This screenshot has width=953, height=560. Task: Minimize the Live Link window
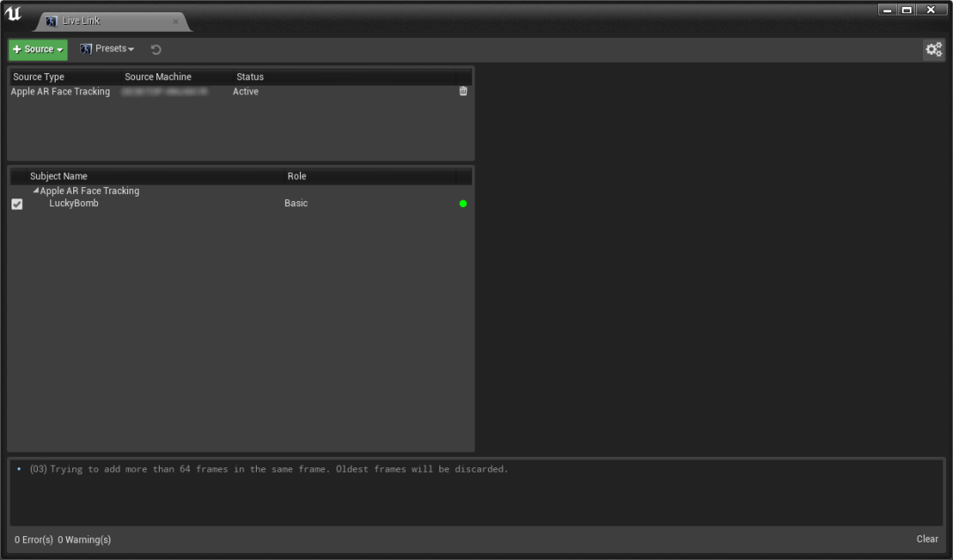click(x=888, y=10)
